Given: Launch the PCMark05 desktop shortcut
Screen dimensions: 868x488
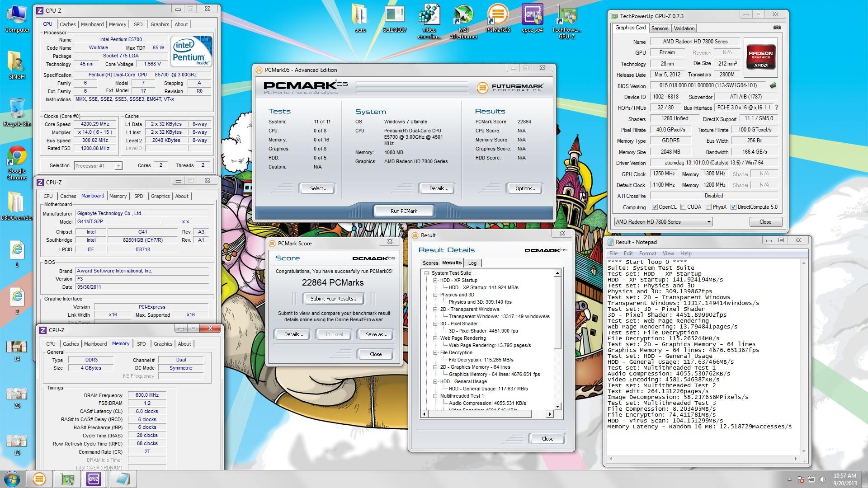Looking at the screenshot, I should coord(498,19).
